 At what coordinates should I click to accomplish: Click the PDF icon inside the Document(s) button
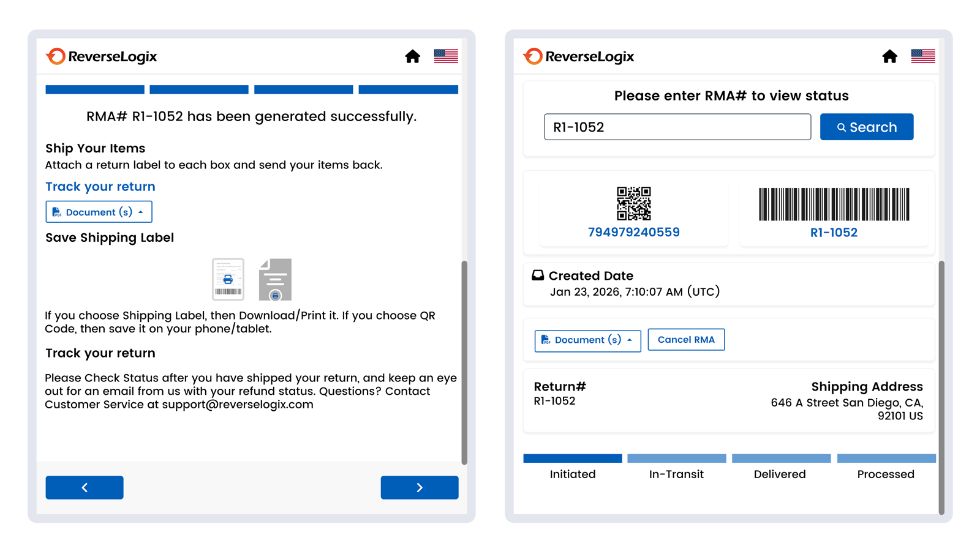click(x=56, y=212)
